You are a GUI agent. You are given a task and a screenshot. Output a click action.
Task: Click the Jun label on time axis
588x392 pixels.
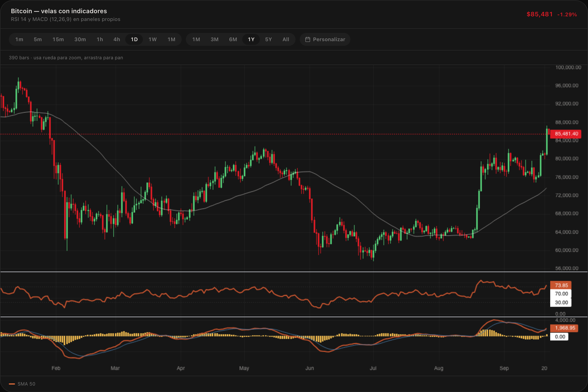tap(310, 368)
